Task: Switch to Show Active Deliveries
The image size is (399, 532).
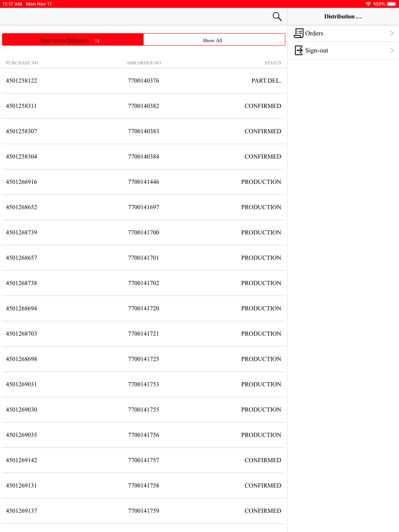Action: (x=73, y=39)
